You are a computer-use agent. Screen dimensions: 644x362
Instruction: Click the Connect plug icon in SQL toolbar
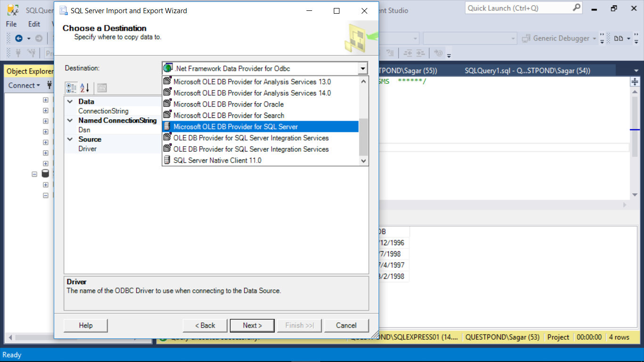(19, 53)
